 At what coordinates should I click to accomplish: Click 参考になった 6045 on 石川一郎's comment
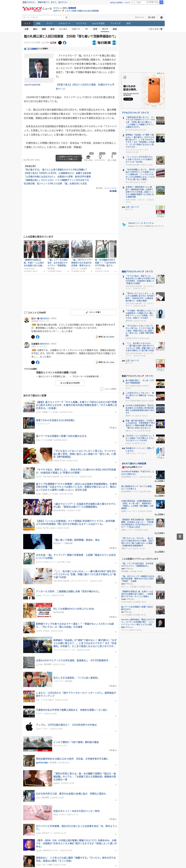click(x=105, y=337)
